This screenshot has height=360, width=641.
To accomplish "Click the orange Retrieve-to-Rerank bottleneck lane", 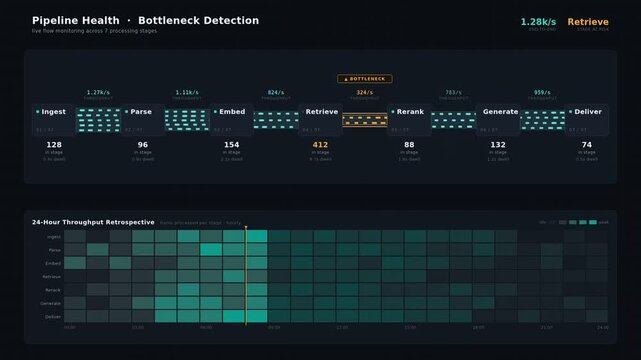I will [365, 120].
